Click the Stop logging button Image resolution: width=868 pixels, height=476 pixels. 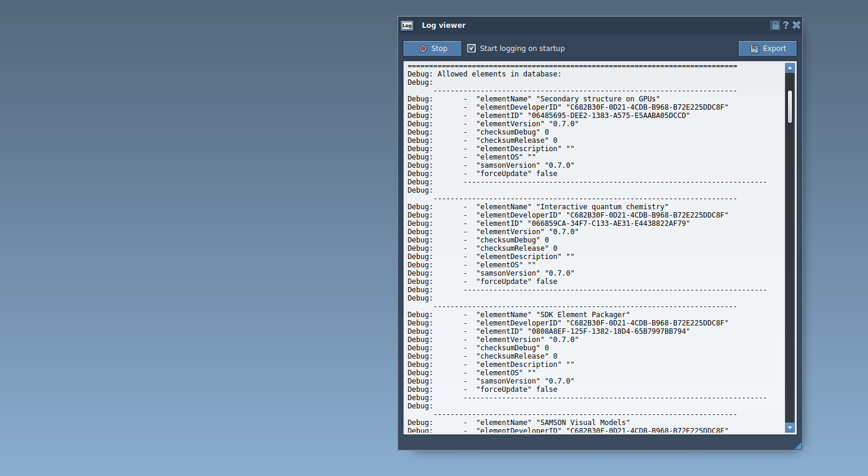point(433,49)
